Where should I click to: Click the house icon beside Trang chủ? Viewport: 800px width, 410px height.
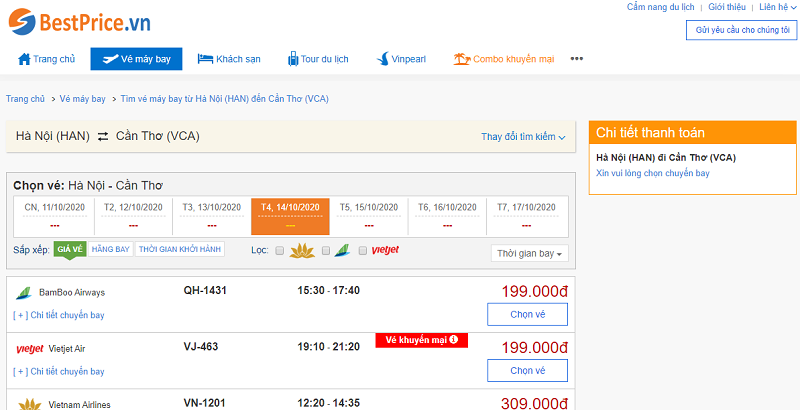24,59
